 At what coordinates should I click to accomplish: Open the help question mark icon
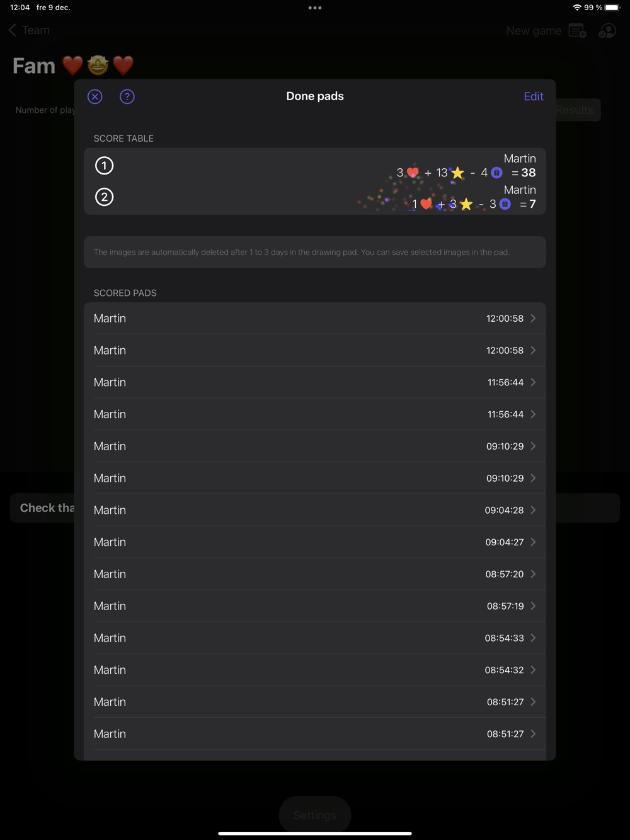127,96
